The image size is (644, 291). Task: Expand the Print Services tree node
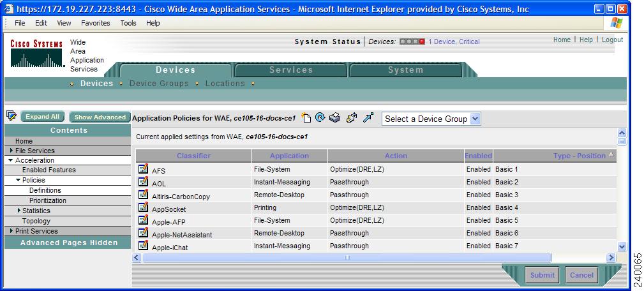(11, 230)
